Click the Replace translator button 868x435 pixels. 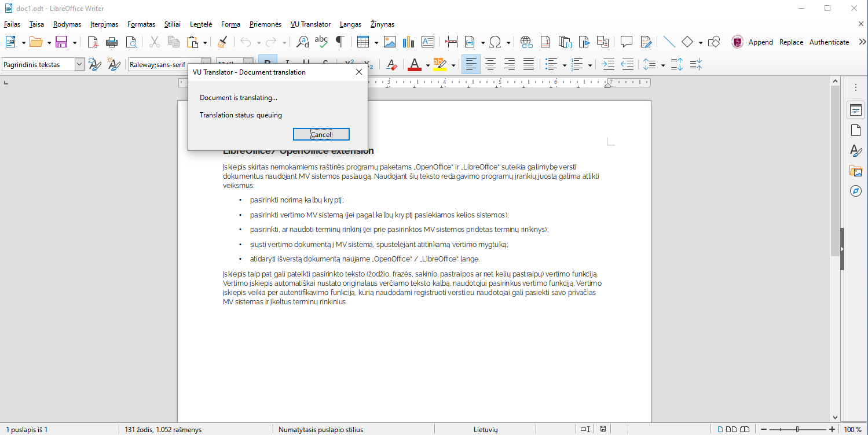coord(791,42)
